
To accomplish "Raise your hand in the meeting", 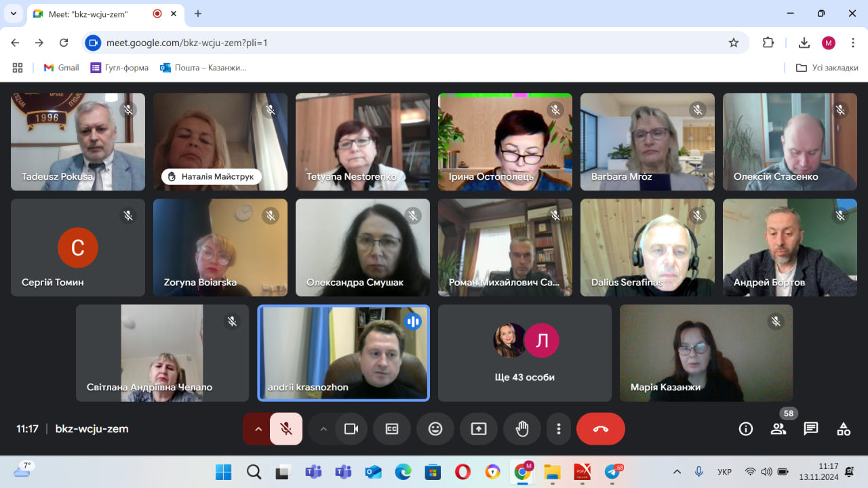I will (522, 429).
